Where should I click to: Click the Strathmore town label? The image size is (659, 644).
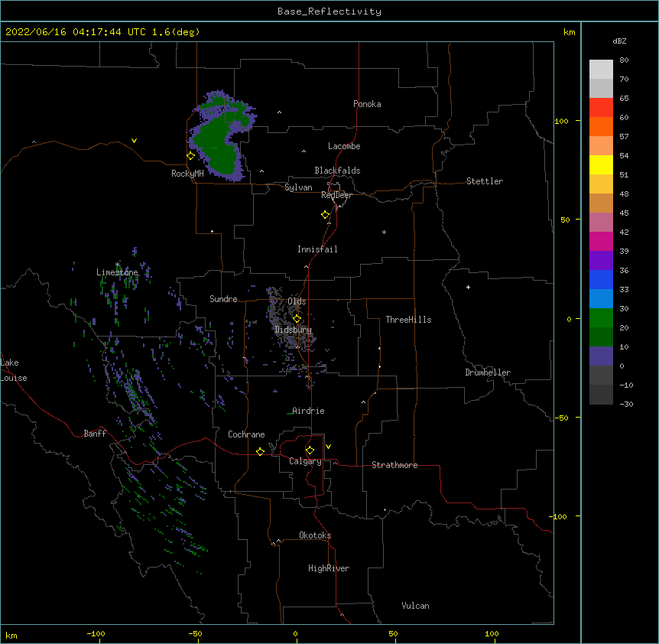tap(394, 465)
